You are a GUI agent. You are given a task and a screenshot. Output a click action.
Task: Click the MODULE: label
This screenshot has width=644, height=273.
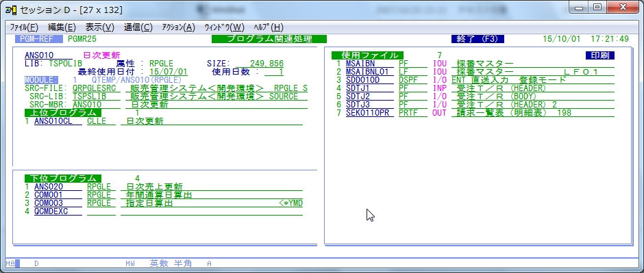point(42,80)
